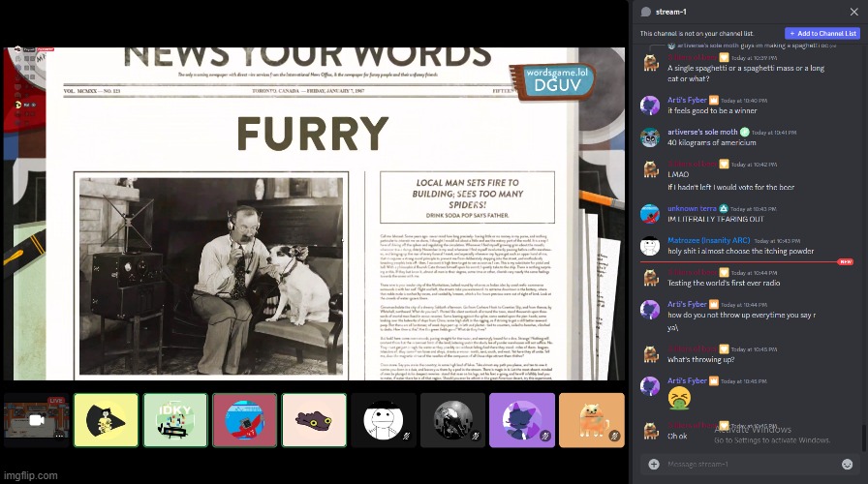Open Arti's Fyber profile from 'winner' message

[x=687, y=100]
